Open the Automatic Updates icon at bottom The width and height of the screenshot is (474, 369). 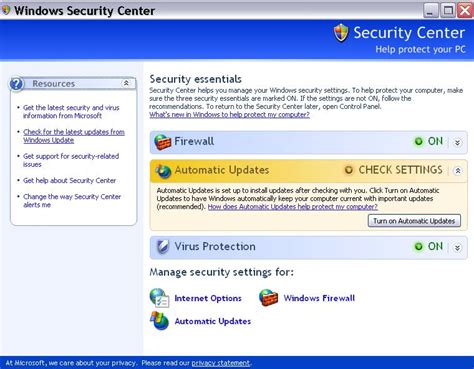(x=159, y=321)
